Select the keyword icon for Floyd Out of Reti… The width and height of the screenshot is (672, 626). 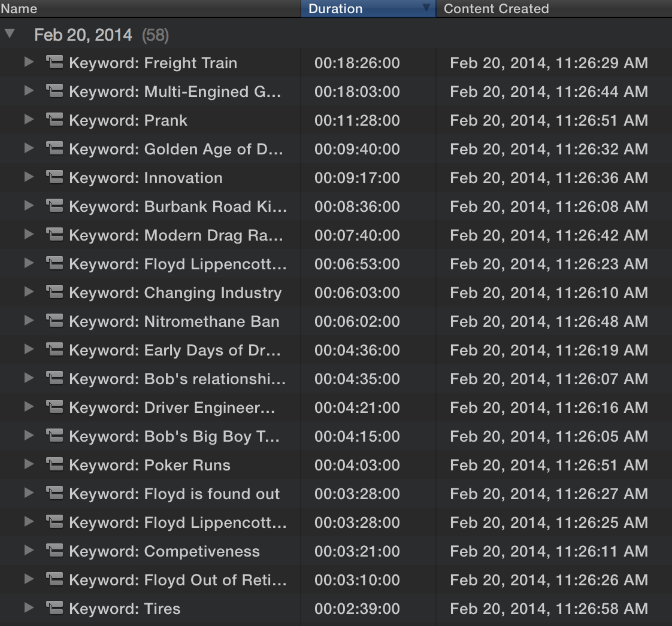coord(55,579)
